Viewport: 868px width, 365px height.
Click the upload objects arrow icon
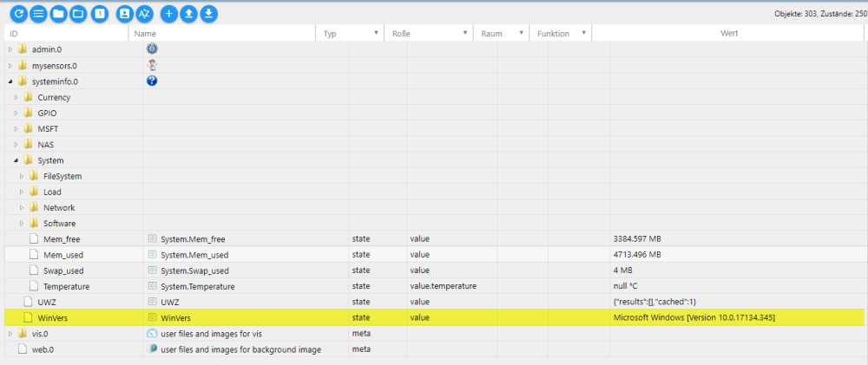tap(188, 14)
